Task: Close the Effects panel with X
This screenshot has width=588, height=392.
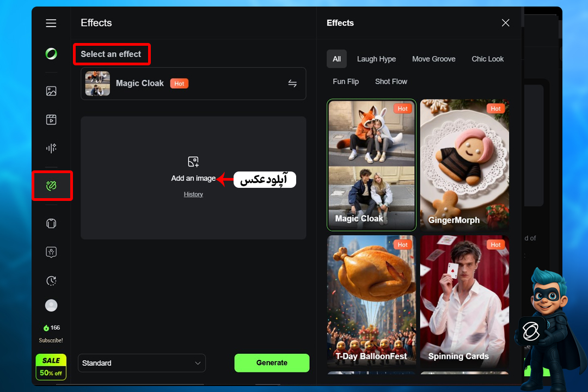Action: [505, 23]
